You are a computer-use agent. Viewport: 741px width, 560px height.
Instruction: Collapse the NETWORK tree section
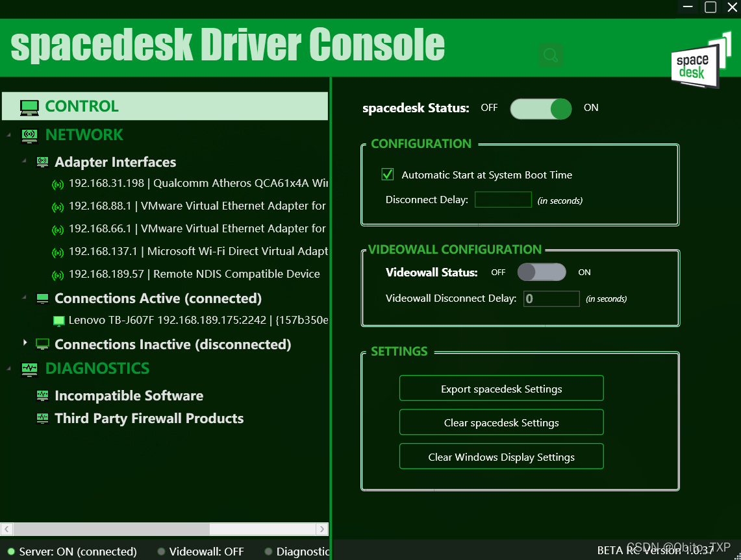click(9, 136)
